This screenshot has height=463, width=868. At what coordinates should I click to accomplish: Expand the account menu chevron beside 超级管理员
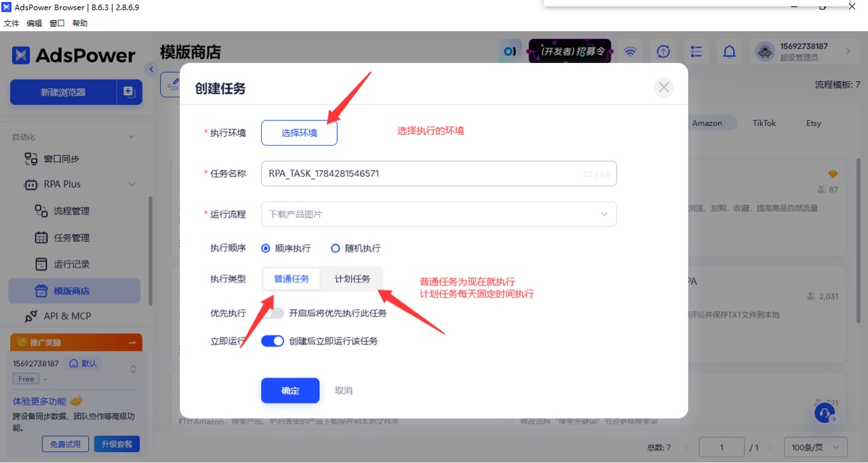coord(848,52)
